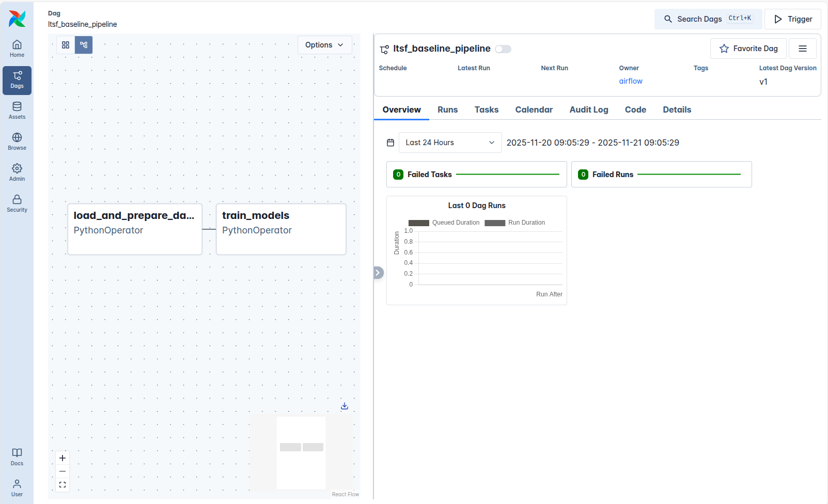This screenshot has width=828, height=504.
Task: Switch to graph view icon
Action: click(84, 45)
